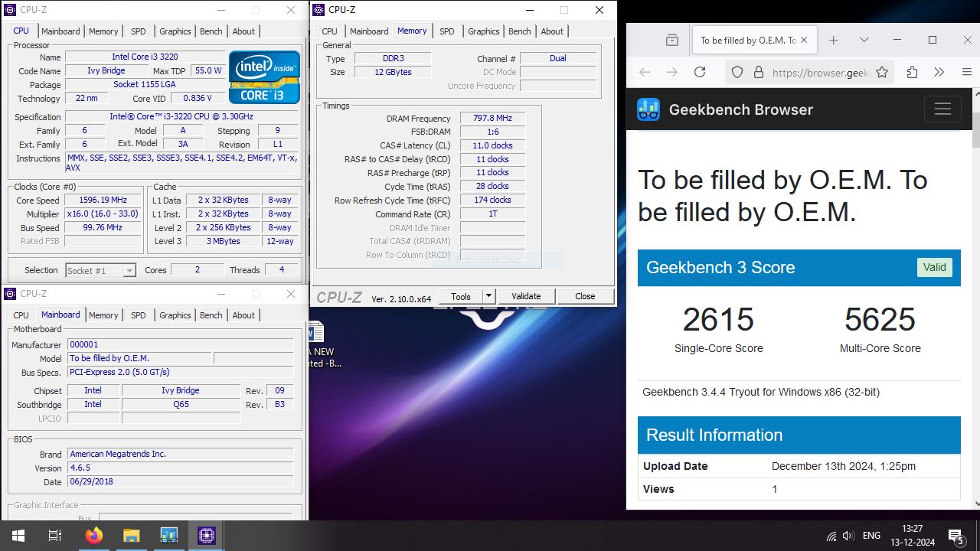Open the Geekbench app taskbar icon

[168, 536]
